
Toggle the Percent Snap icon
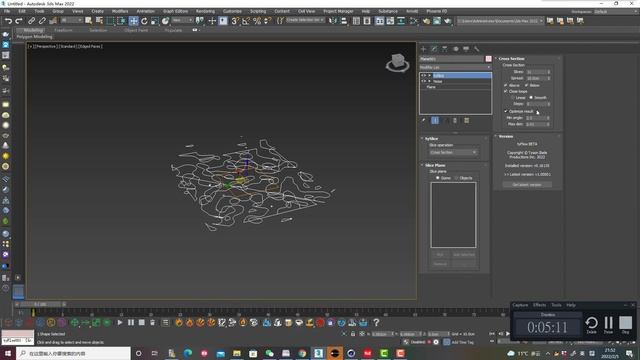(x=257, y=21)
